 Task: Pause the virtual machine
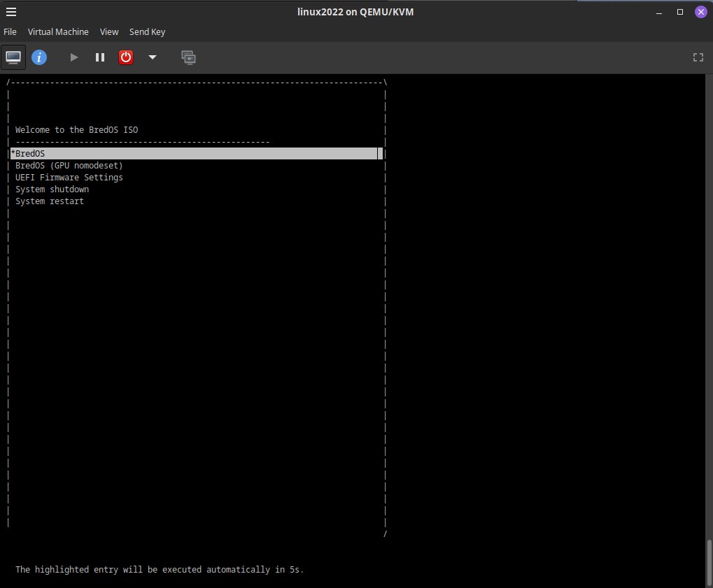pyautogui.click(x=100, y=57)
